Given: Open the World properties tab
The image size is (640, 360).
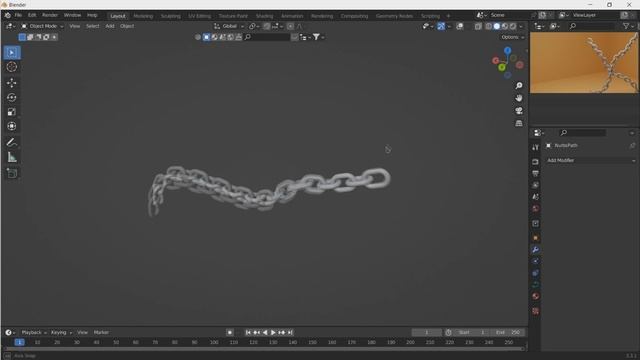Looking at the screenshot, I should click(x=536, y=209).
